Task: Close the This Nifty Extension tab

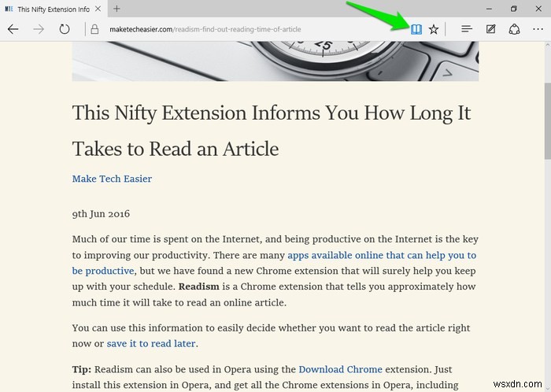Action: click(98, 9)
